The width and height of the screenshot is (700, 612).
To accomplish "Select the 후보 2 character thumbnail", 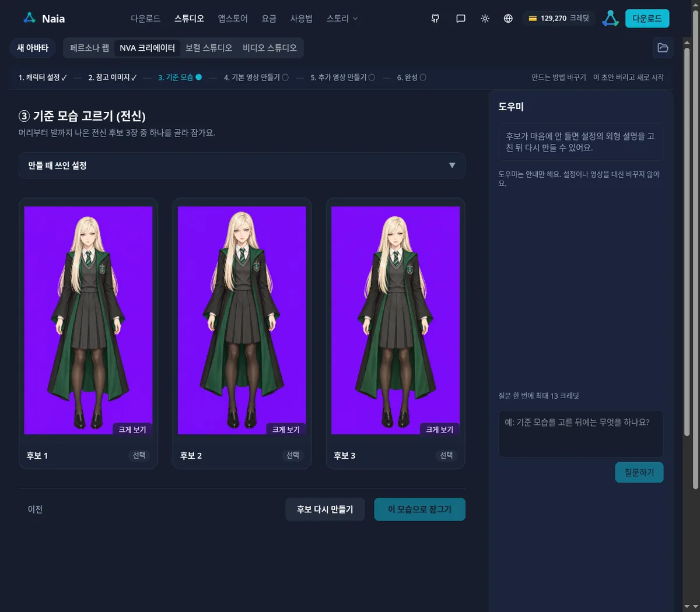I will 242,320.
